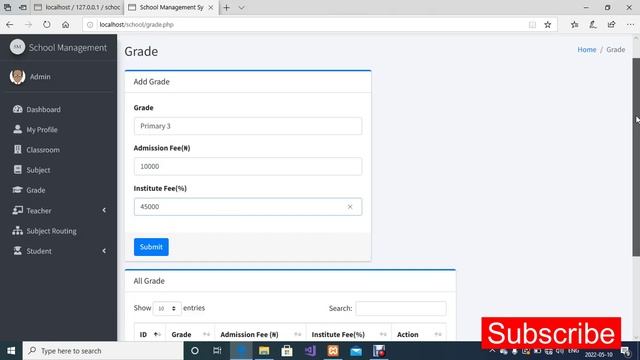Open File Explorer from taskbar

tap(264, 351)
